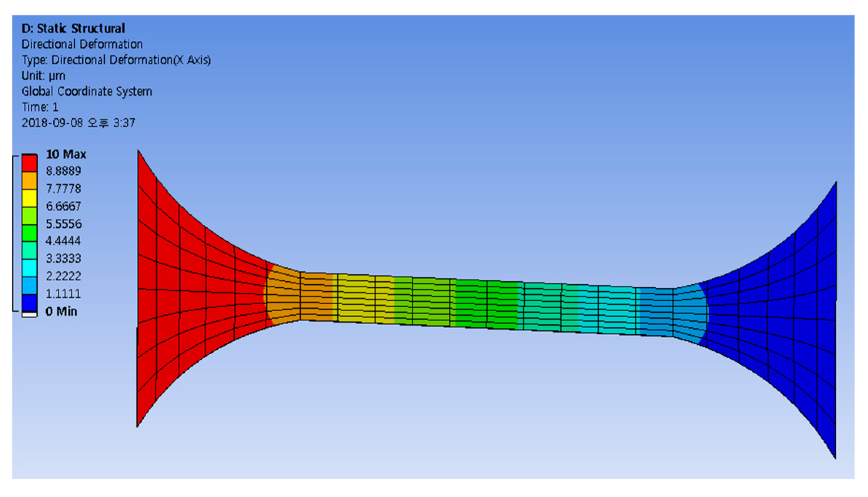Select the '10 Max' legend label
Image resolution: width=868 pixels, height=497 pixels.
66,154
